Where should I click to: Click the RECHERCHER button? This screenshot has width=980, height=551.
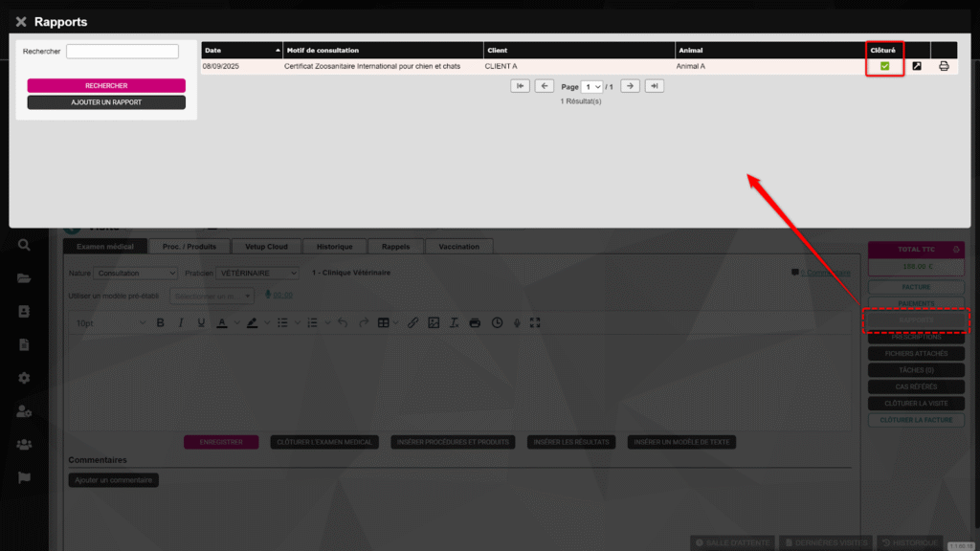(106, 85)
